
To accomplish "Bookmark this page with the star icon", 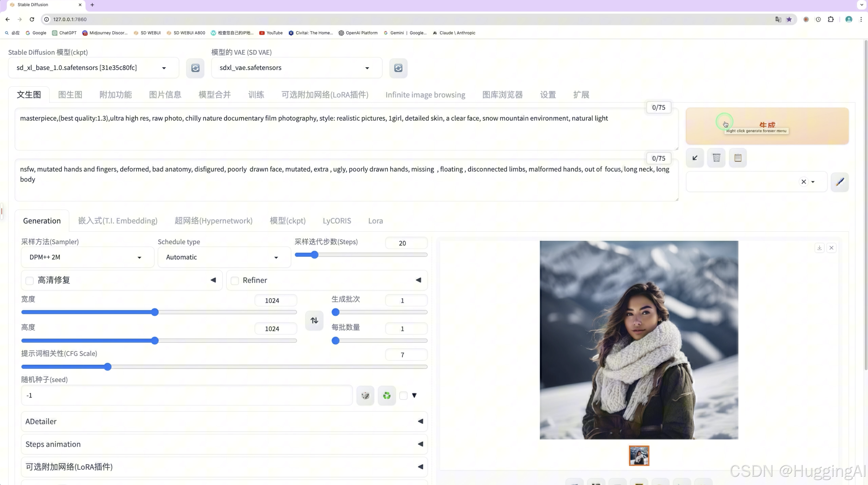I will pyautogui.click(x=789, y=19).
